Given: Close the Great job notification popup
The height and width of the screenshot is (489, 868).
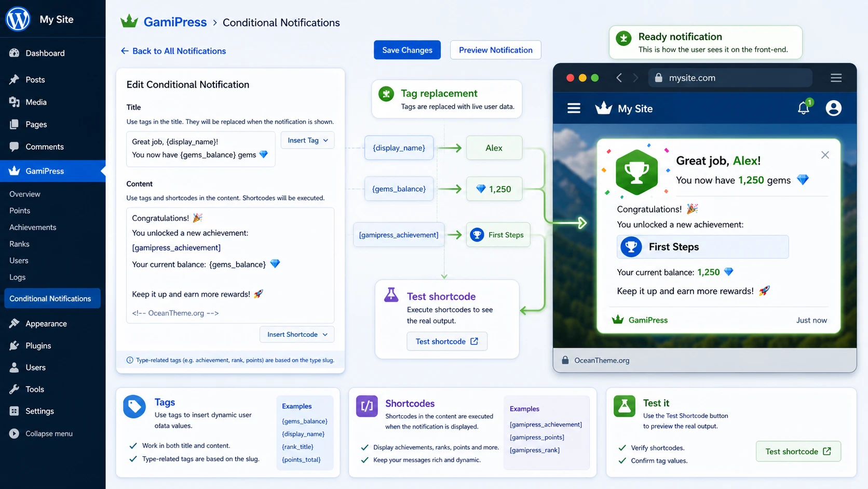Looking at the screenshot, I should [825, 155].
